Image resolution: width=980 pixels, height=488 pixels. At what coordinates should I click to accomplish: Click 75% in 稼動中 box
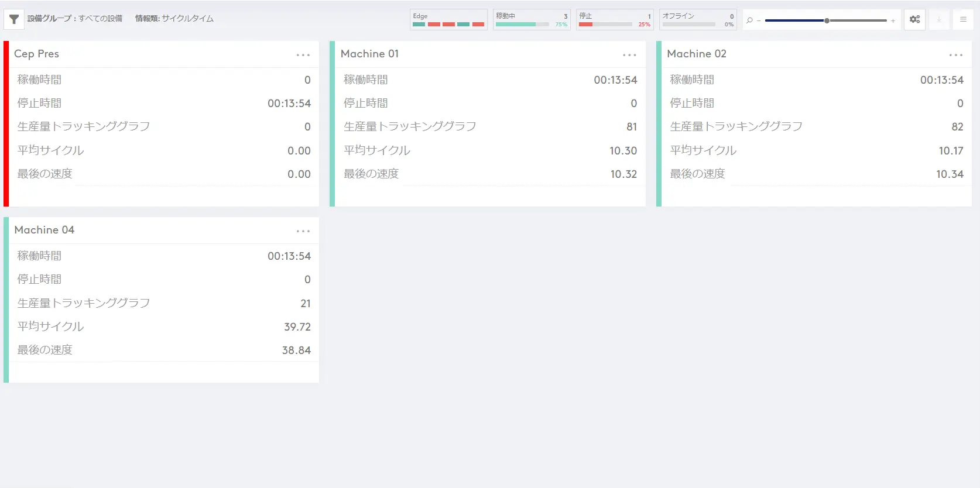(x=561, y=25)
